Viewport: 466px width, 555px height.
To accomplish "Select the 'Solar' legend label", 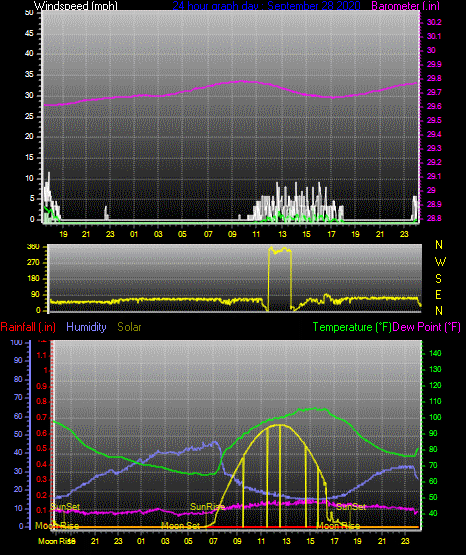I will 129,327.
